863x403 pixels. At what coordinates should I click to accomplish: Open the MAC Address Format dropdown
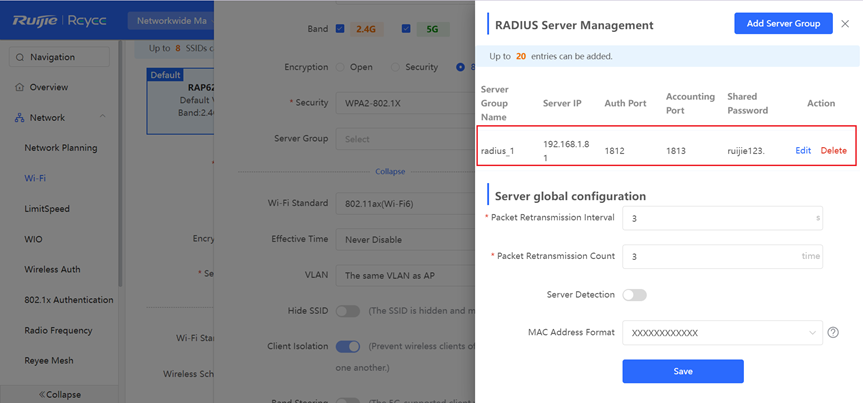(x=721, y=332)
